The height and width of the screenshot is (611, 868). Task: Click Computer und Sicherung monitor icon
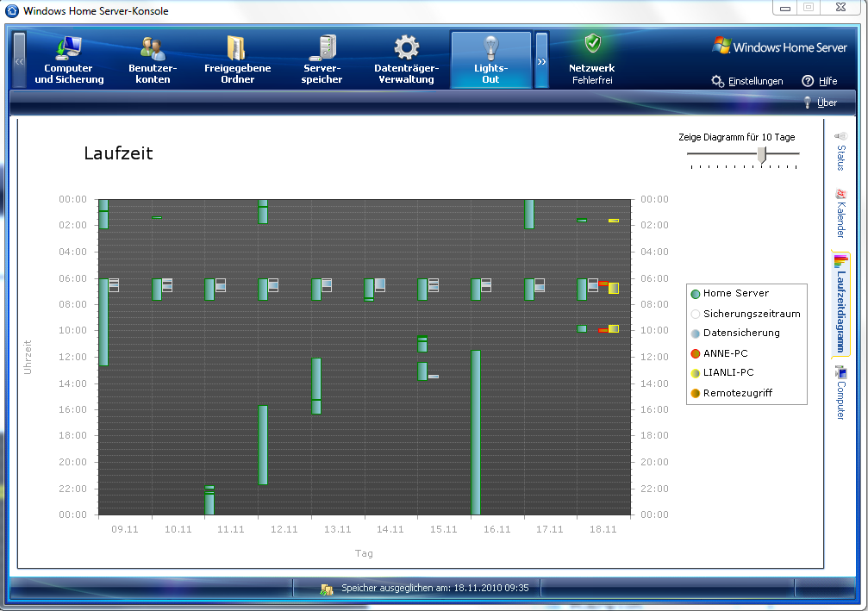pyautogui.click(x=69, y=47)
